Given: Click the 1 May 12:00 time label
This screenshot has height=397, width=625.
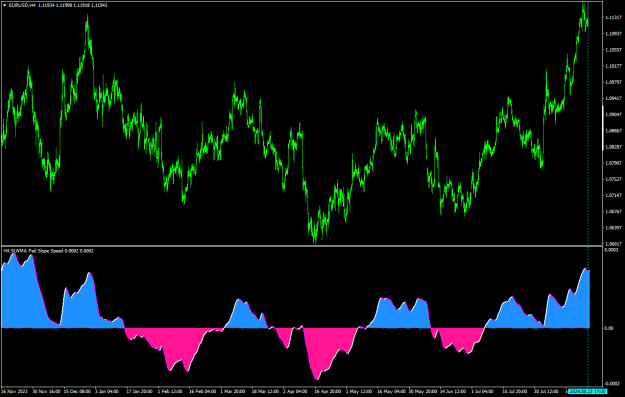Looking at the screenshot, I should click(x=359, y=391).
